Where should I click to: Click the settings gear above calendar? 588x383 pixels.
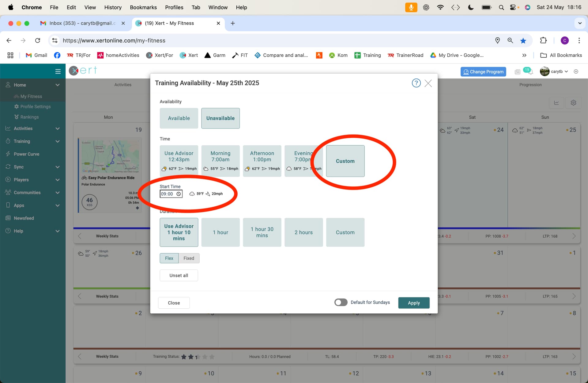pos(573,103)
